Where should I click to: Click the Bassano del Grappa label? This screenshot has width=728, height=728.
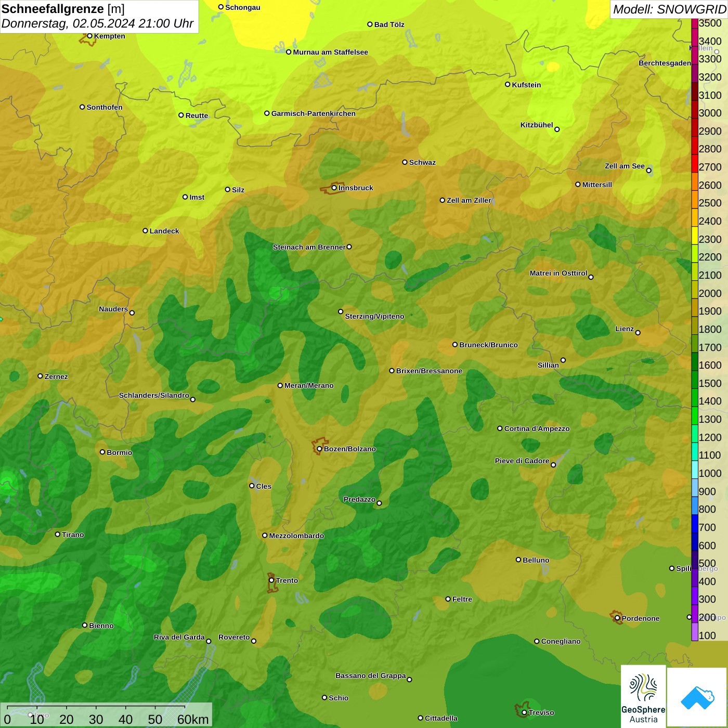pyautogui.click(x=370, y=675)
